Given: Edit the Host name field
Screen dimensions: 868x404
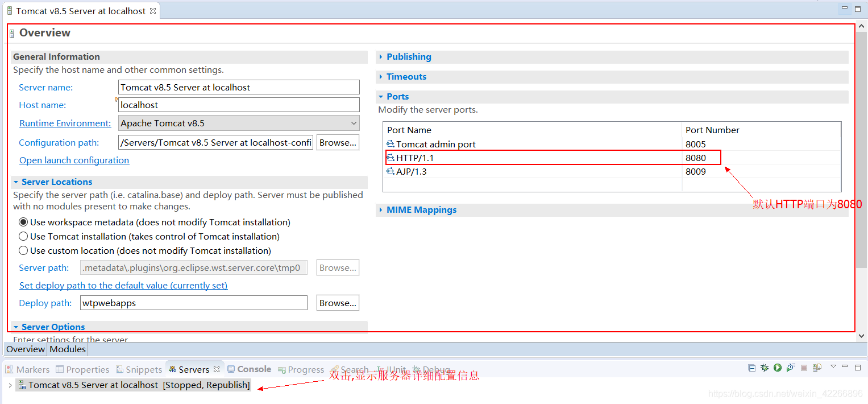Looking at the screenshot, I should (x=239, y=105).
